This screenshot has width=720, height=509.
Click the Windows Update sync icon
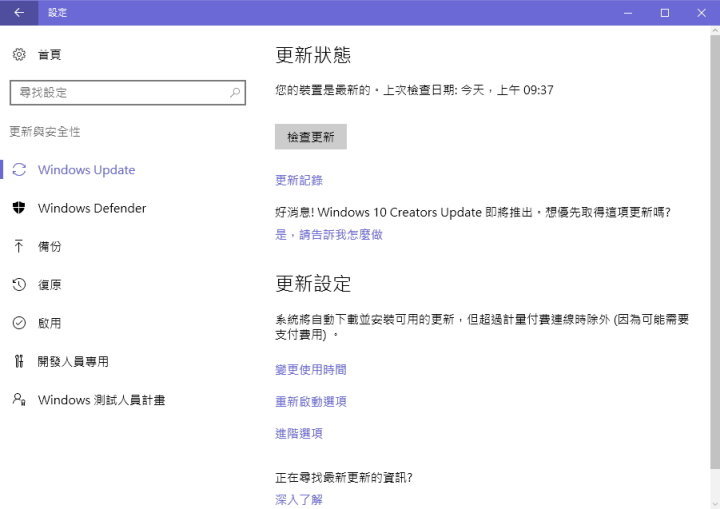point(19,170)
